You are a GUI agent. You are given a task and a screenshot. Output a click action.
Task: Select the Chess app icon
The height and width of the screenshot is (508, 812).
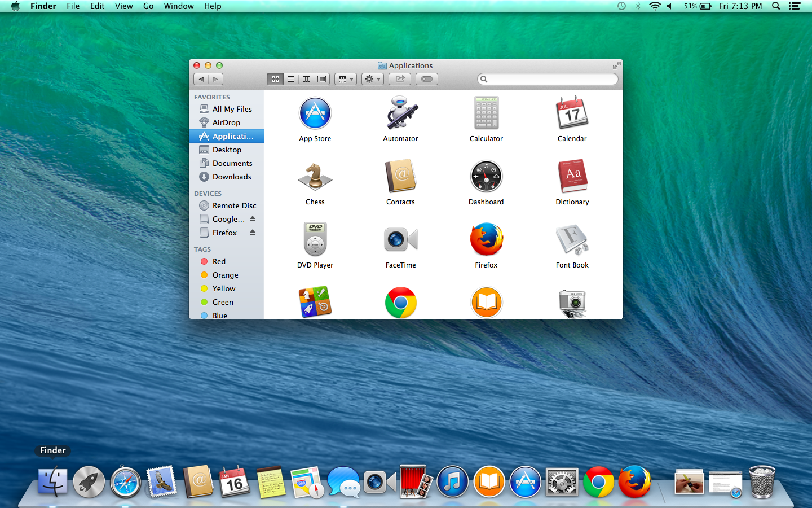point(315,176)
